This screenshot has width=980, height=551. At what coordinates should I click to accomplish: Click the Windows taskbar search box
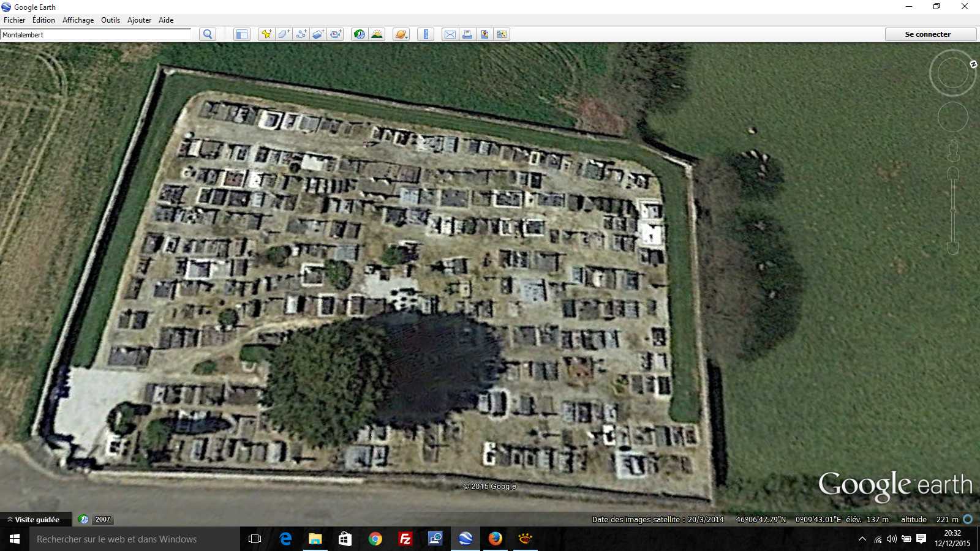[x=135, y=539]
